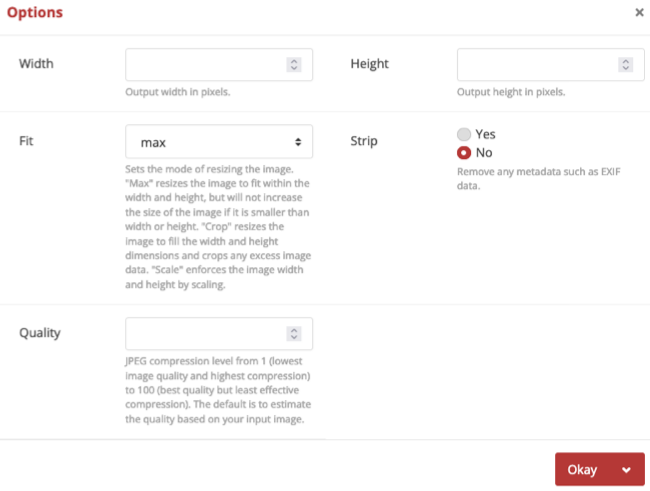Select Yes for Strip metadata
This screenshot has width=650, height=491.
pos(464,134)
